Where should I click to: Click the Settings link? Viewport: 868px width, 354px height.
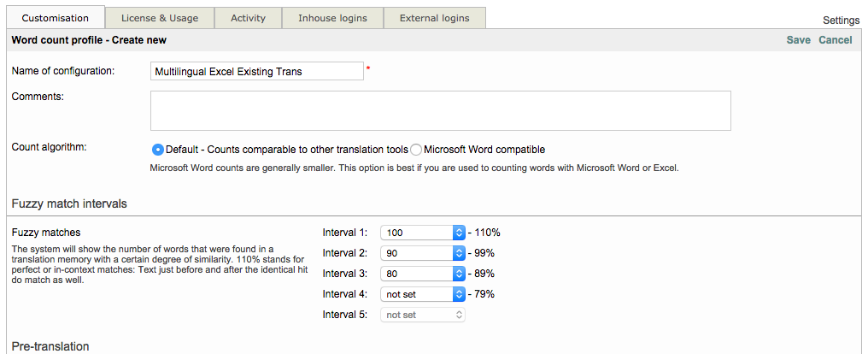(x=842, y=20)
